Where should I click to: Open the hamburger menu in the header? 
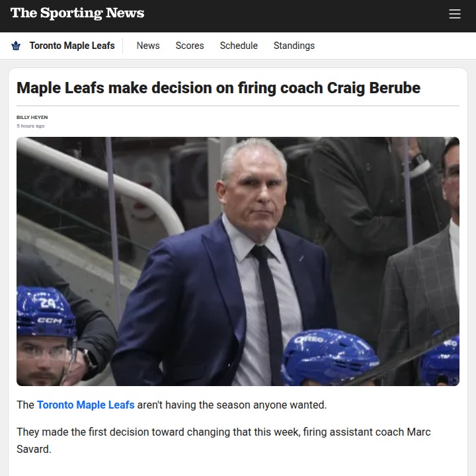454,14
